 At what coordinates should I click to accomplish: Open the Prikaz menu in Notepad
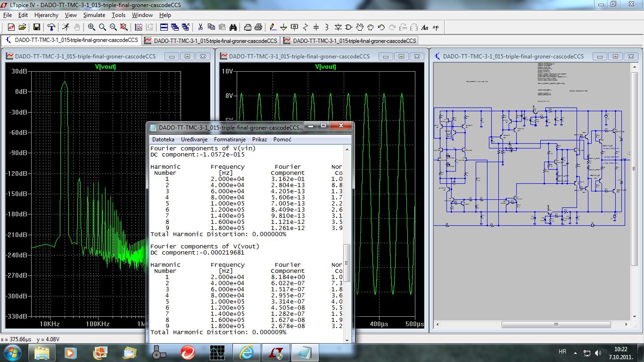pos(259,140)
